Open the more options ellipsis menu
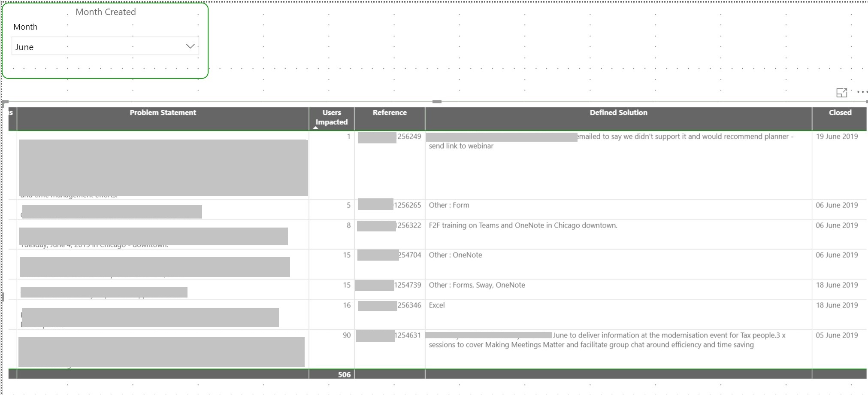Viewport: 868px width, 395px height. click(x=862, y=92)
